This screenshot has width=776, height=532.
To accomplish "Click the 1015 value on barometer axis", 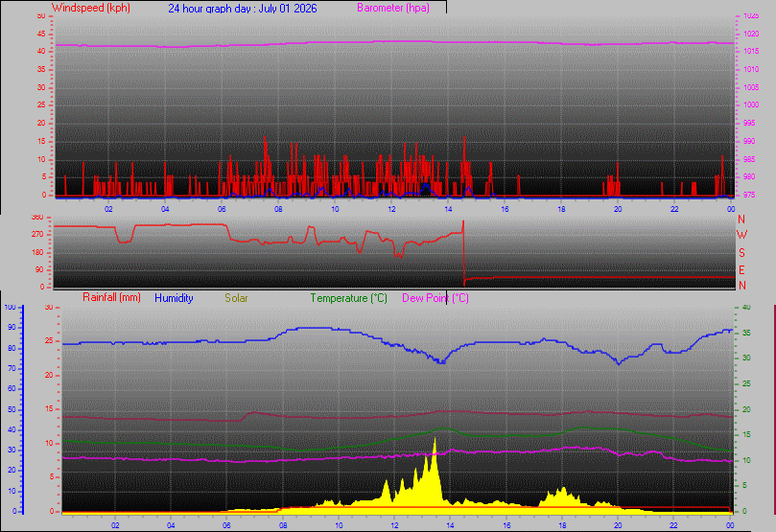I will (x=751, y=52).
